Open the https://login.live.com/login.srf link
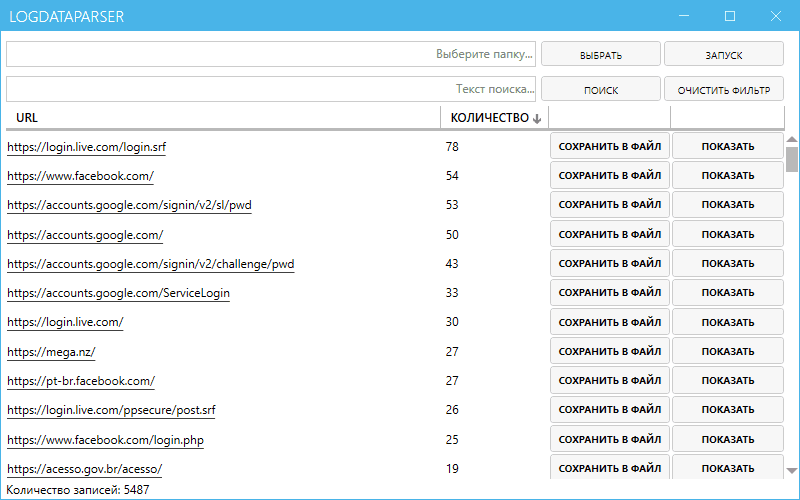 coord(86,147)
